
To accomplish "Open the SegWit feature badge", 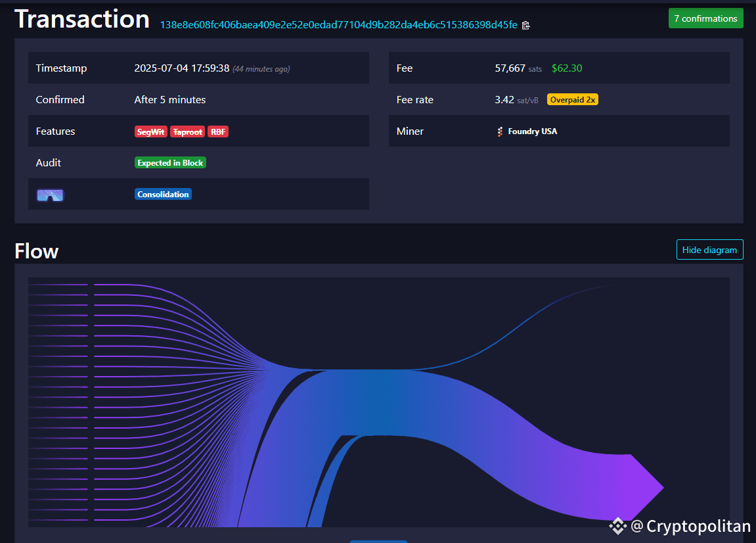I will tap(150, 131).
